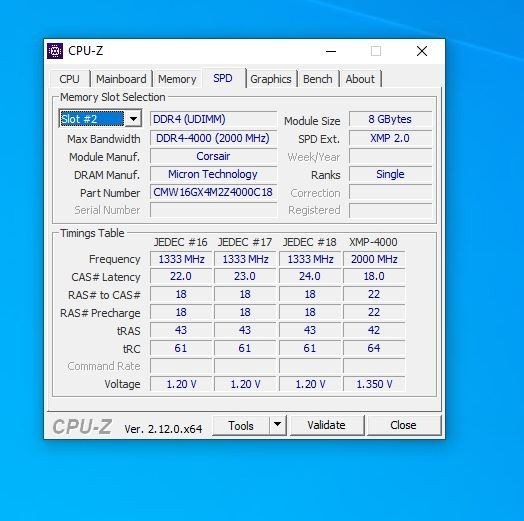Open the Memory tab
The image size is (524, 521).
tap(177, 79)
